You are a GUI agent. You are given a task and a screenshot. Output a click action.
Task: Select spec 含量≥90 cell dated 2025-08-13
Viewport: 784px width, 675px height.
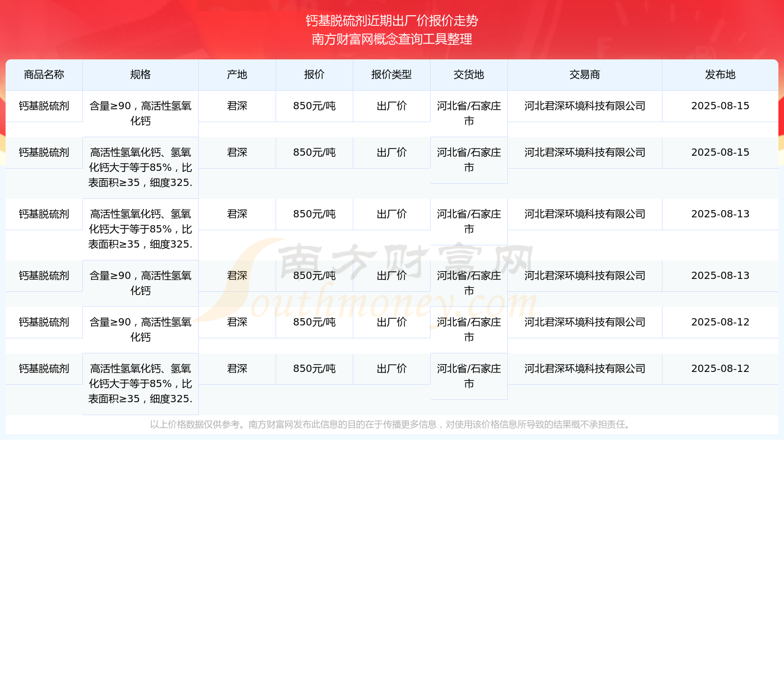pyautogui.click(x=141, y=283)
